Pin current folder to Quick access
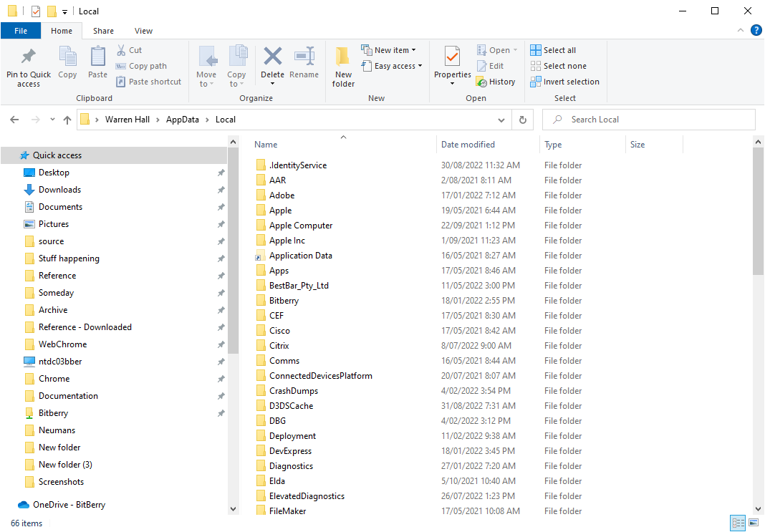This screenshot has height=532, width=765. tap(29, 67)
